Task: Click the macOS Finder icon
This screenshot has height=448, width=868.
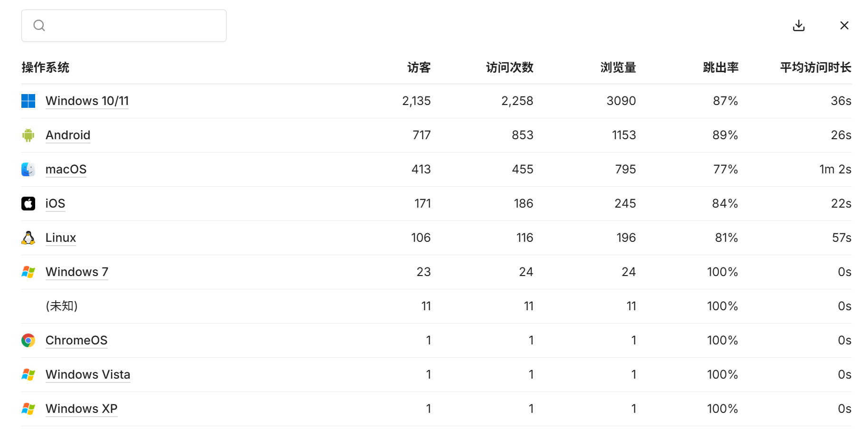Action: pyautogui.click(x=29, y=169)
